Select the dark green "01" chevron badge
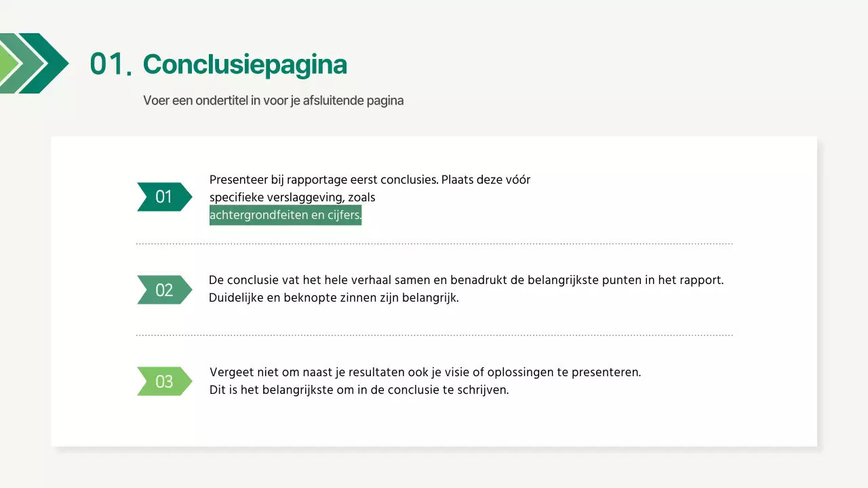868x488 pixels. click(163, 197)
